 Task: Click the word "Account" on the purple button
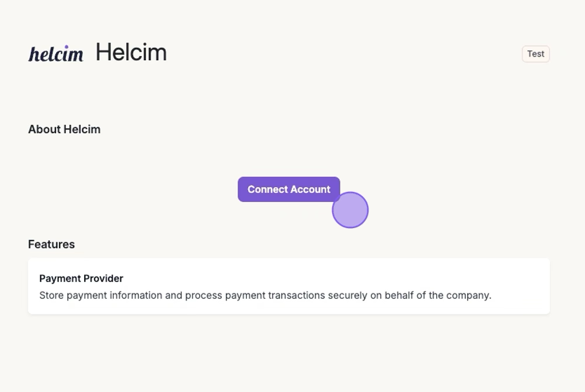click(x=311, y=189)
